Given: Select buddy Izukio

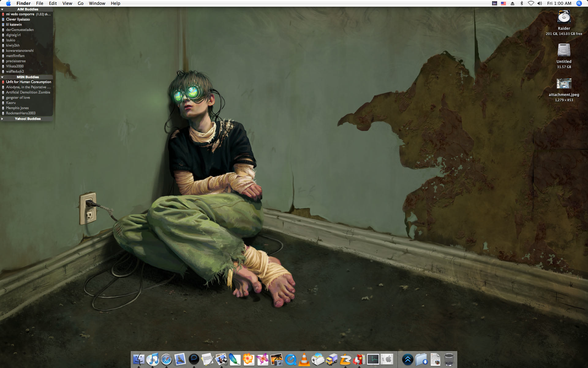Looking at the screenshot, I should point(27,40).
